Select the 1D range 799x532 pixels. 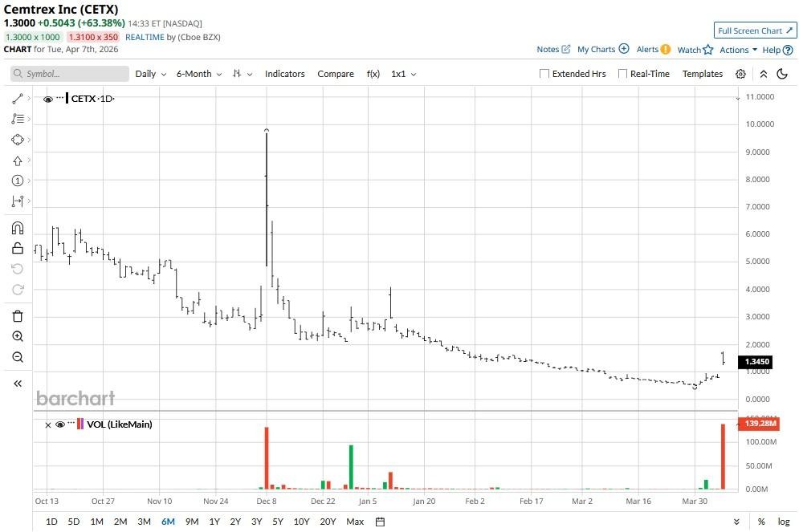(51, 522)
